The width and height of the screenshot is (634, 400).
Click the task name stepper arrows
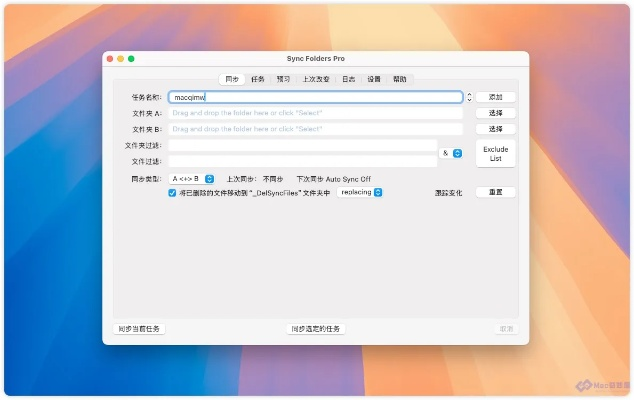(x=469, y=98)
